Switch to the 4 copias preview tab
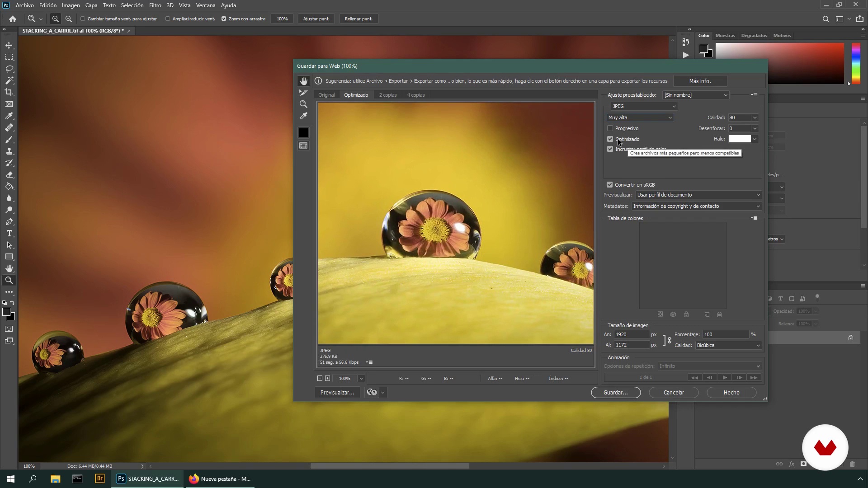The width and height of the screenshot is (868, 488). click(416, 95)
